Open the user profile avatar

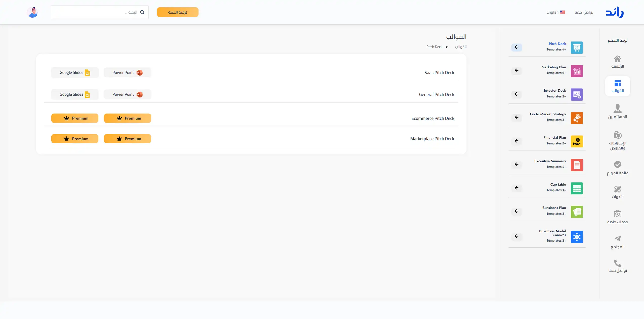click(32, 12)
